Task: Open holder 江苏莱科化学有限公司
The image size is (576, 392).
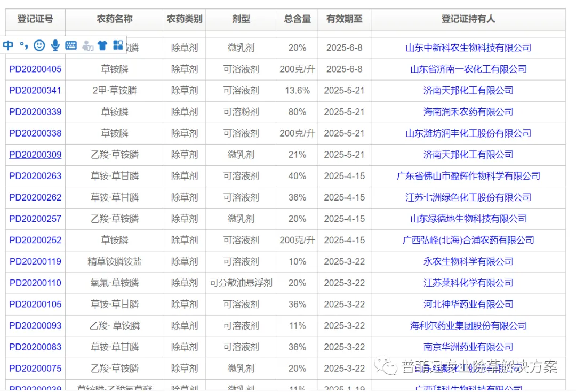Action: click(468, 283)
